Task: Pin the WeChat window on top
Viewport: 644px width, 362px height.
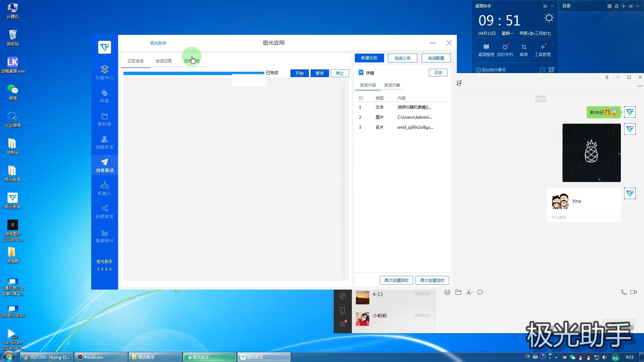Action: point(607,77)
